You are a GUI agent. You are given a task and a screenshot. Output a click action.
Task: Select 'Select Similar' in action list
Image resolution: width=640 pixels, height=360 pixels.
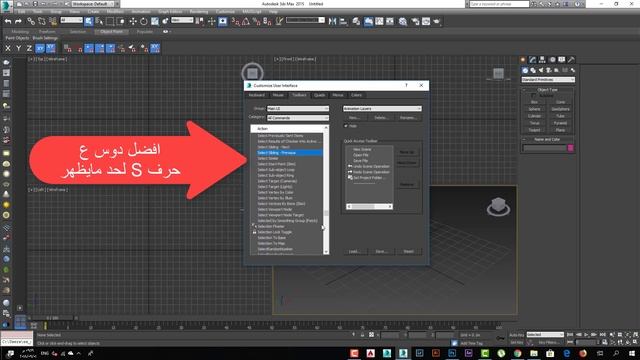(x=268, y=158)
